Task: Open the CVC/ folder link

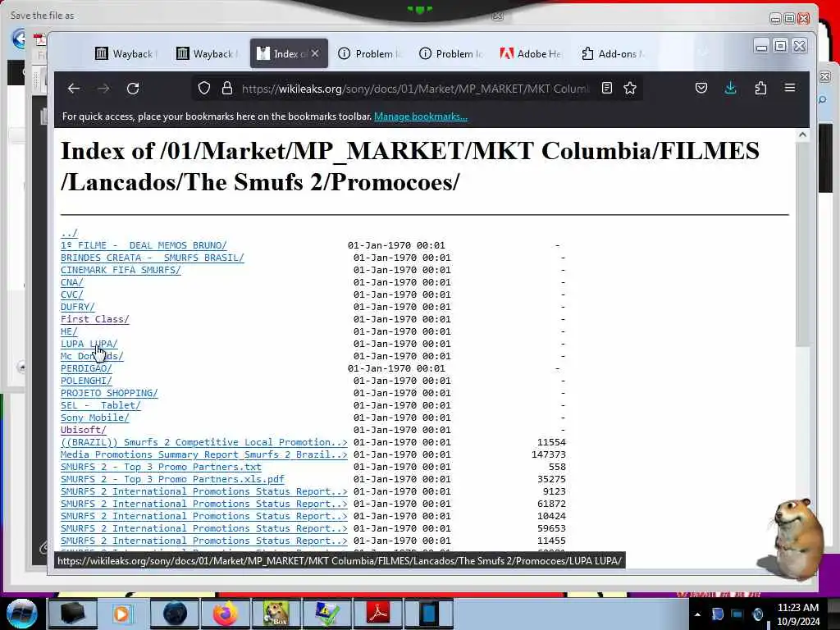Action: point(72,294)
